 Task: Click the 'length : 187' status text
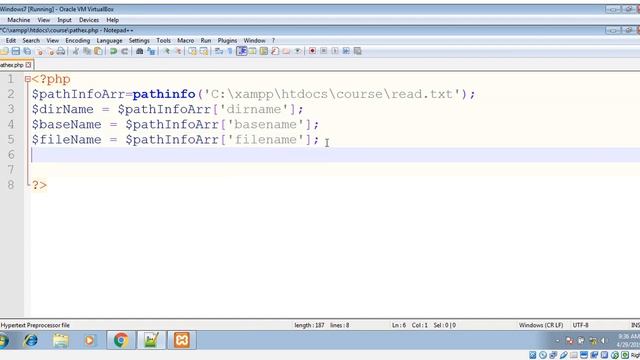309,325
